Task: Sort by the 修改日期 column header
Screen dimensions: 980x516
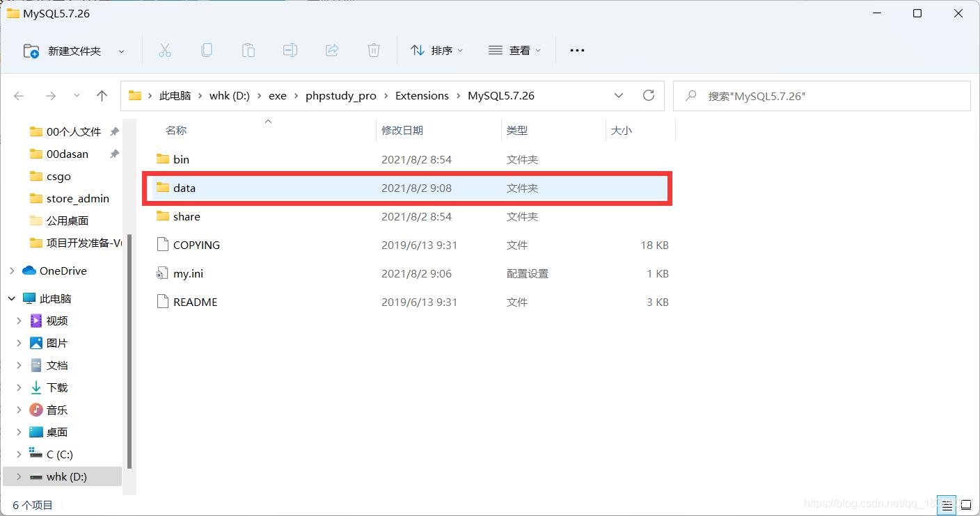Action: pos(402,130)
